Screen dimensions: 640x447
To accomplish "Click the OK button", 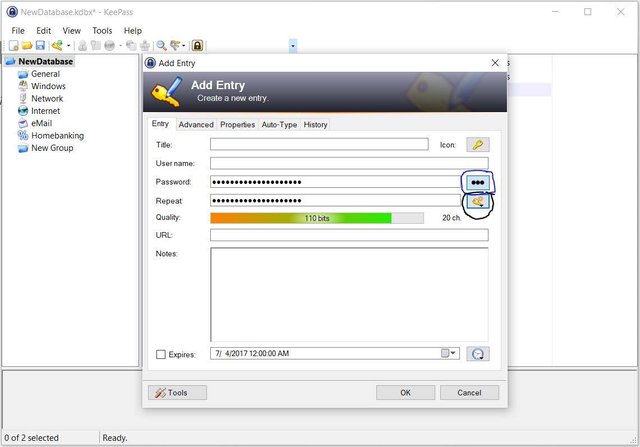I will point(405,393).
